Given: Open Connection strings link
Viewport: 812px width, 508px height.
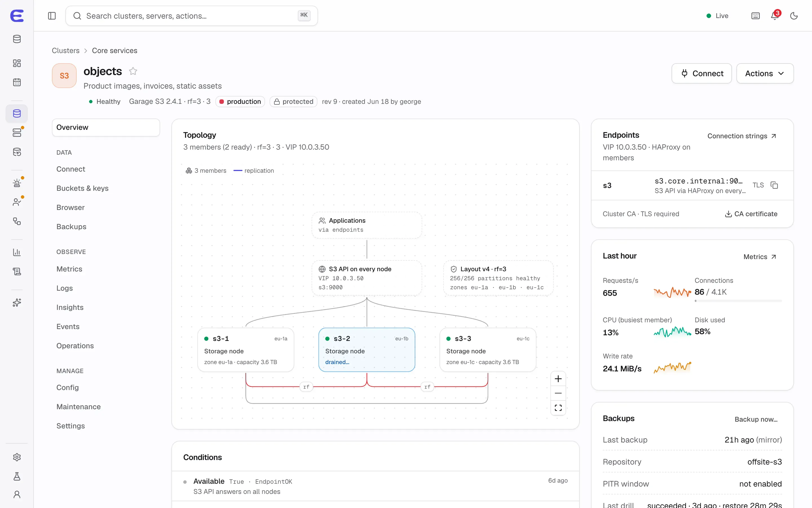Looking at the screenshot, I should (742, 136).
